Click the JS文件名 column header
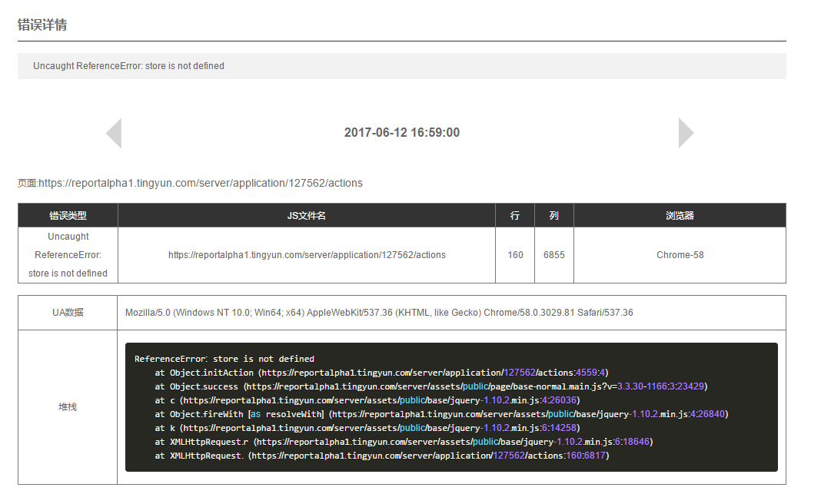This screenshot has height=504, width=821. click(x=307, y=216)
